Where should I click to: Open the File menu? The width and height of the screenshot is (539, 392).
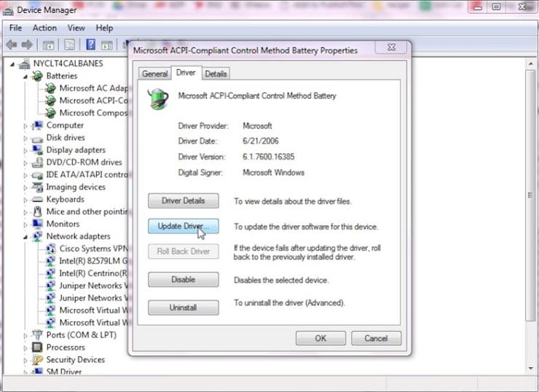[15, 28]
